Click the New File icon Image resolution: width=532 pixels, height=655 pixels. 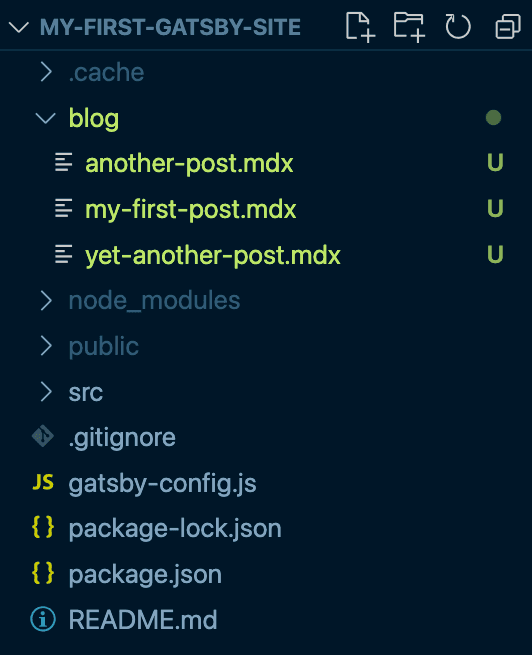point(360,27)
